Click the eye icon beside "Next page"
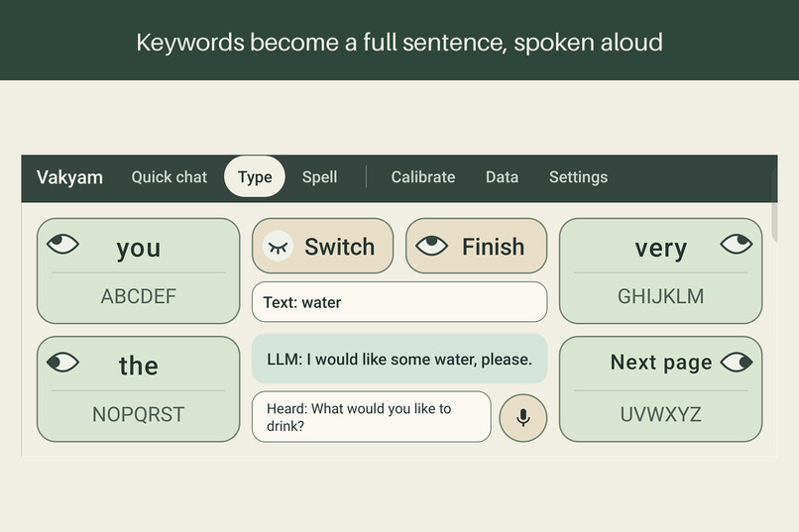The image size is (799, 532). [x=737, y=363]
